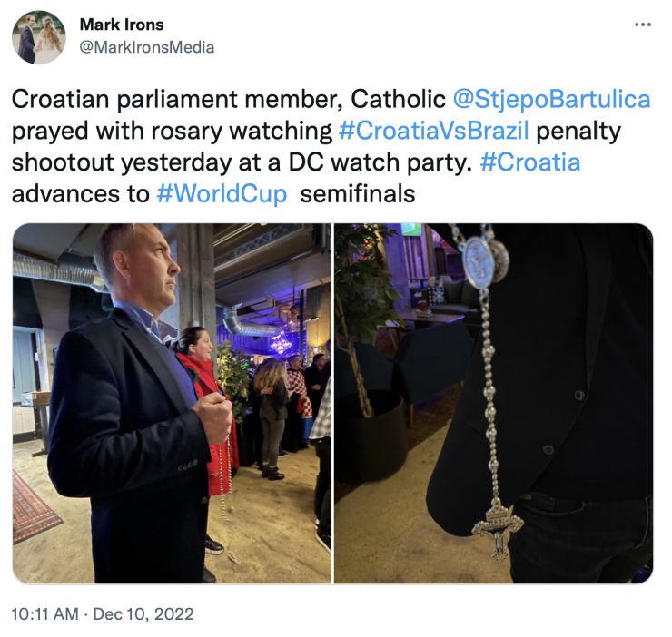Viewport: 672px width, 637px height.
Task: Select the tweet body text
Action: (x=331, y=146)
